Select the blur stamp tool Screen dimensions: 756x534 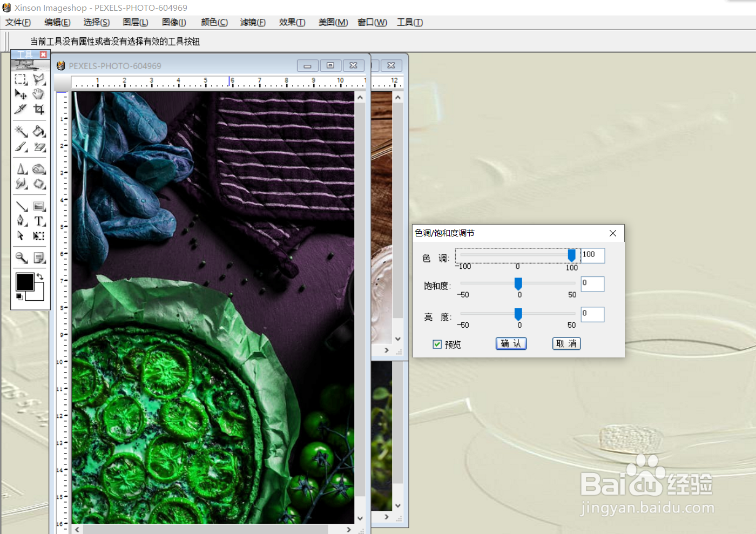point(39,184)
